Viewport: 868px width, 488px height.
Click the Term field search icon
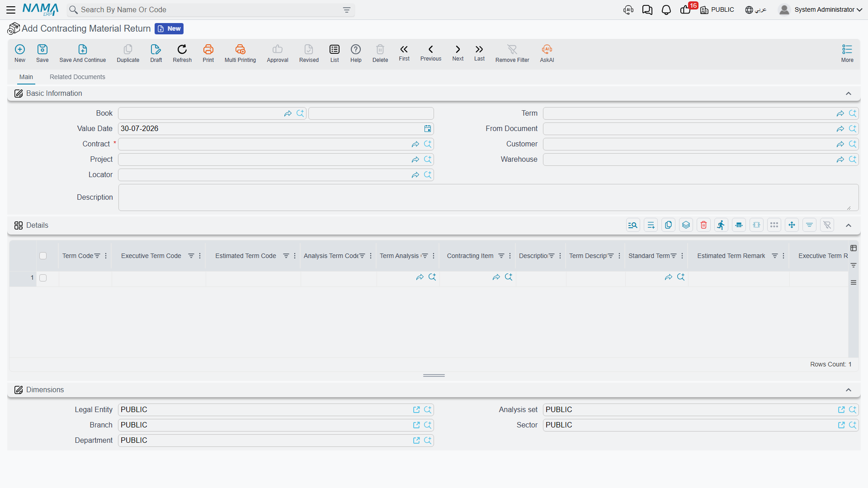(853, 113)
